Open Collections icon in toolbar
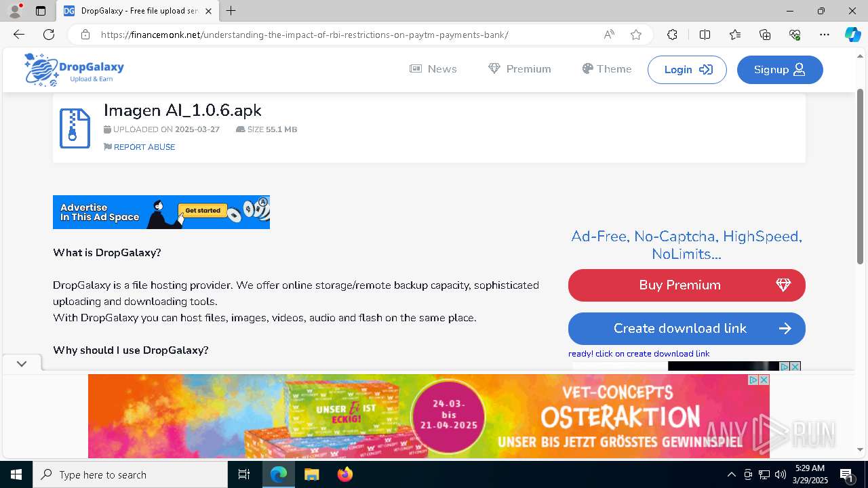 coord(765,35)
